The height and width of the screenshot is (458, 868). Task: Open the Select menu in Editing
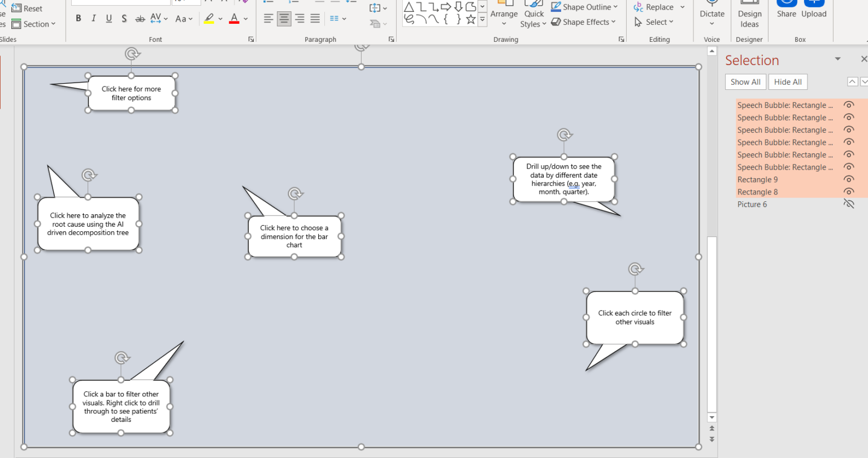tap(654, 22)
